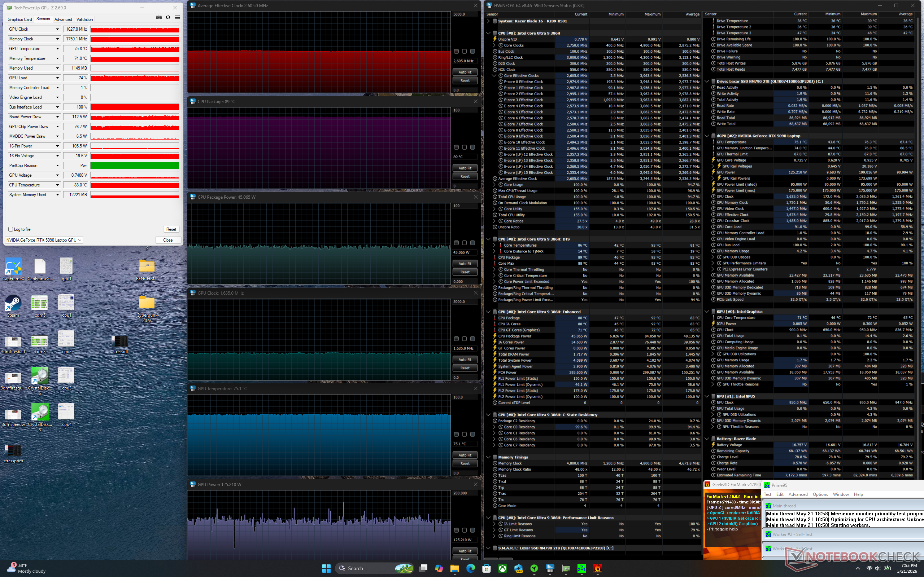
Task: Open the NVIDIA GeForce RTX 5090 device dropdown
Action: [44, 240]
